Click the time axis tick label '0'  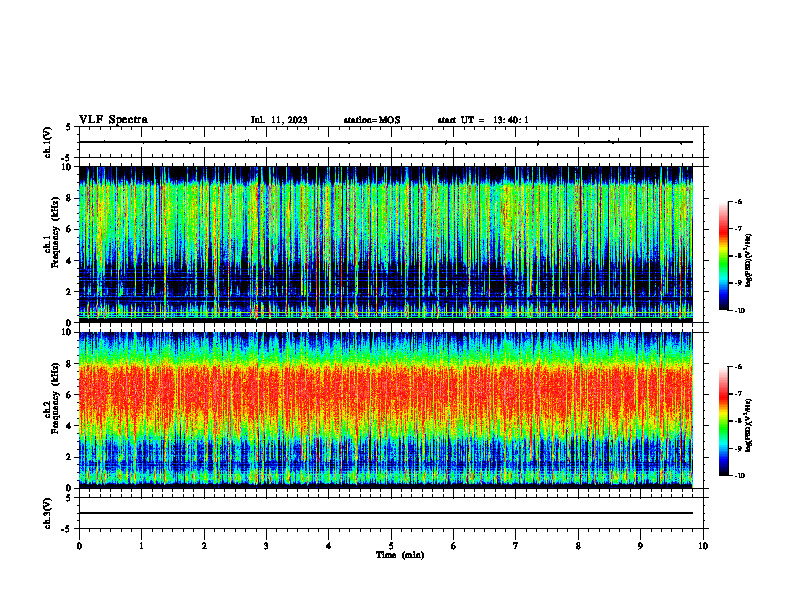point(79,546)
